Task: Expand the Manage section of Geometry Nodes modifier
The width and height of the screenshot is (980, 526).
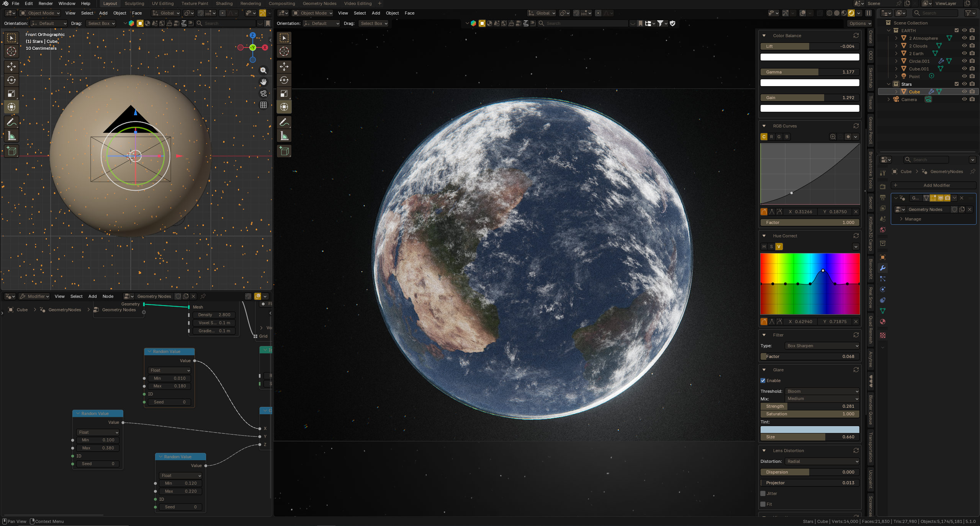Action: (913, 219)
